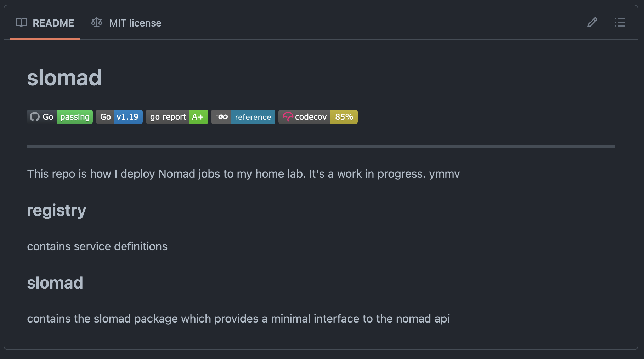Open the green "passing" build status
The height and width of the screenshot is (359, 644).
click(x=75, y=117)
